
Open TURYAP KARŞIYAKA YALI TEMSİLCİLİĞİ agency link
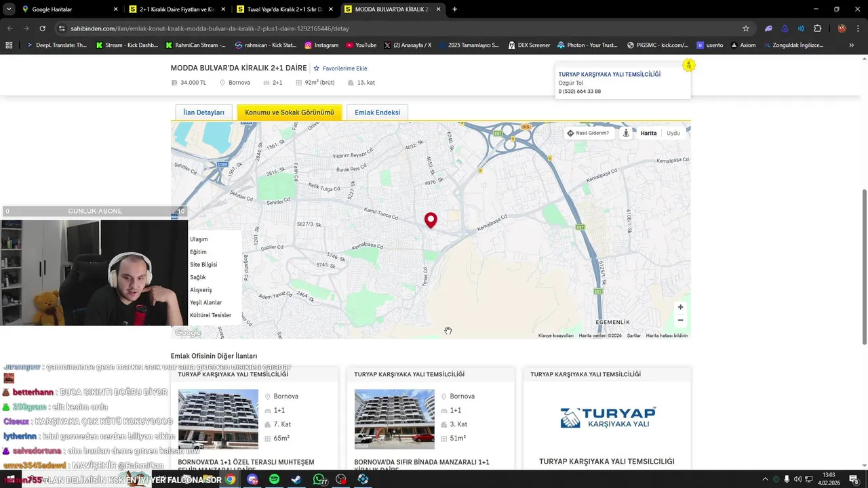click(609, 75)
